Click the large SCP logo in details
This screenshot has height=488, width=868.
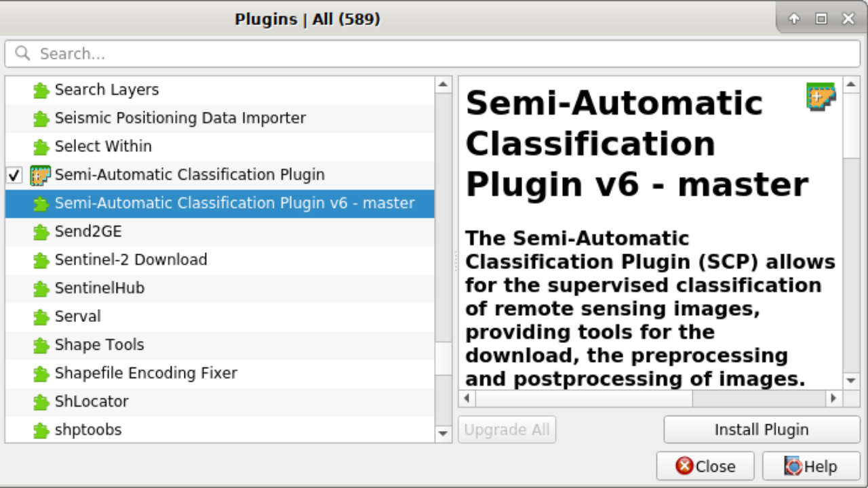(821, 97)
